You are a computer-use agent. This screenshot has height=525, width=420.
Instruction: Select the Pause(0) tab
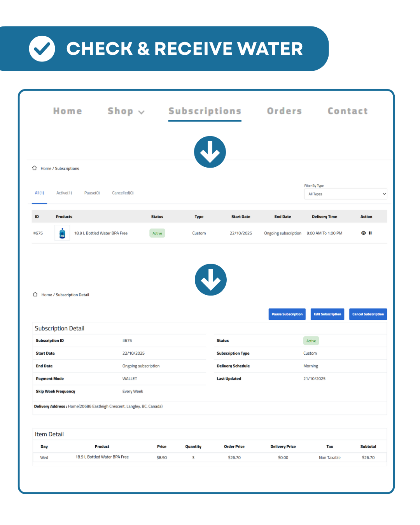[92, 193]
